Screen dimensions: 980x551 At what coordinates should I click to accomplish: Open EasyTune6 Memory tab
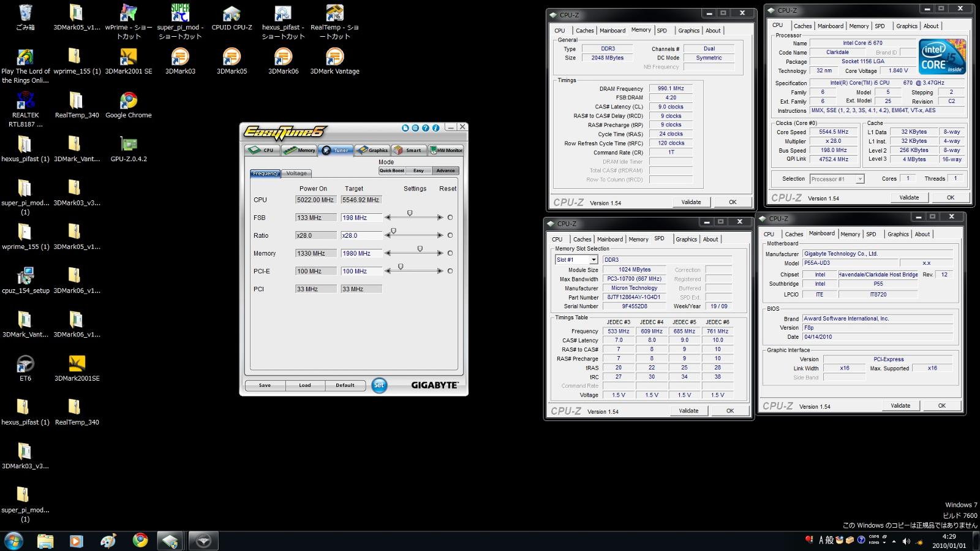coord(300,150)
